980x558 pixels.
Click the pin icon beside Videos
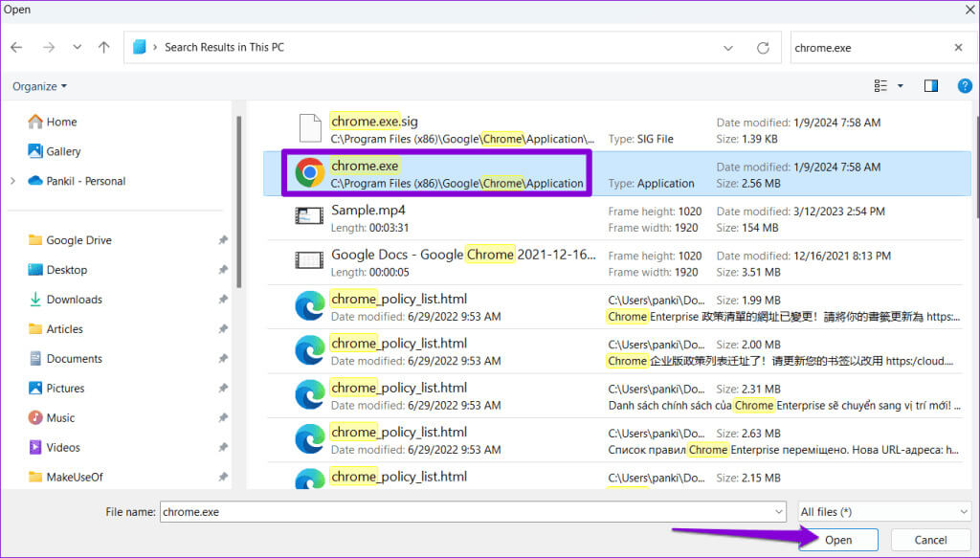coord(222,447)
